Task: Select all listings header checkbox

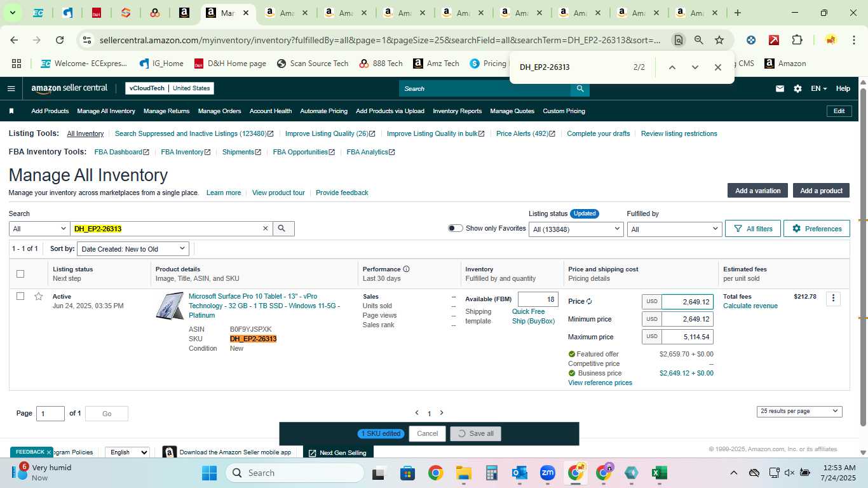Action: (x=20, y=274)
